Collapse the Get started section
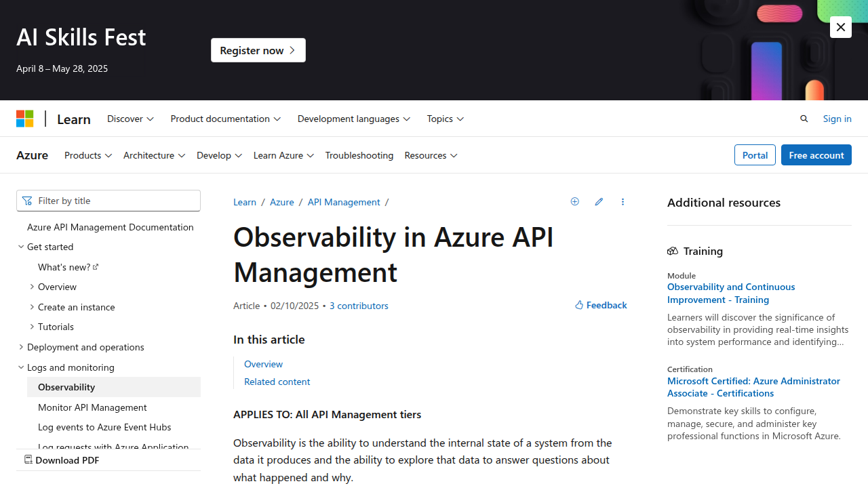Image resolution: width=868 pixels, height=488 pixels. point(21,247)
